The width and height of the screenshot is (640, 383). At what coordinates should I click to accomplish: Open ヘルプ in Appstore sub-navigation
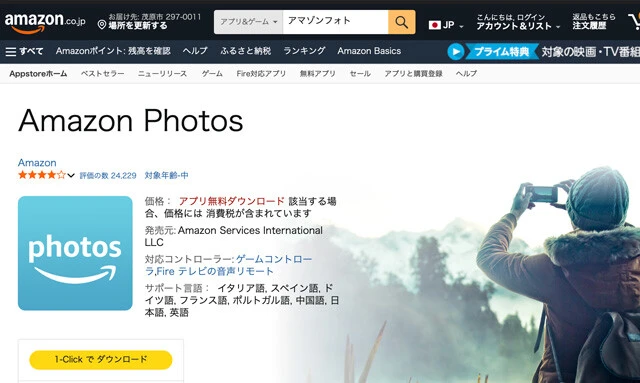point(466,74)
